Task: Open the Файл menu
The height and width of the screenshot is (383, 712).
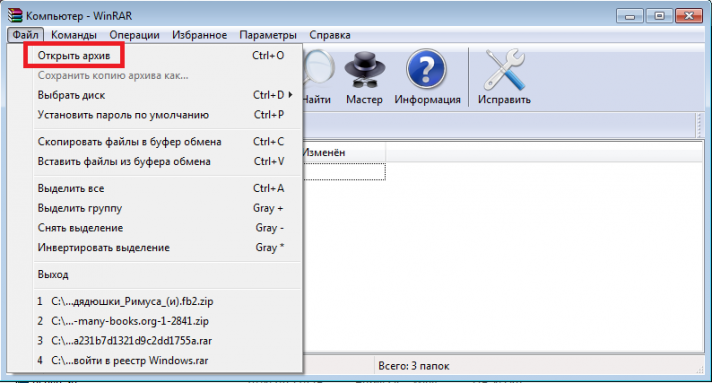Action: (25, 35)
